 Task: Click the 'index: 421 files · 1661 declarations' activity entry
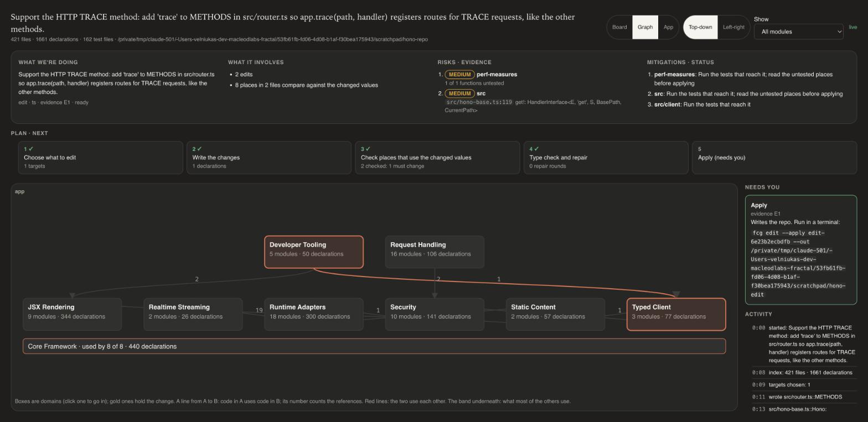[x=804, y=373]
